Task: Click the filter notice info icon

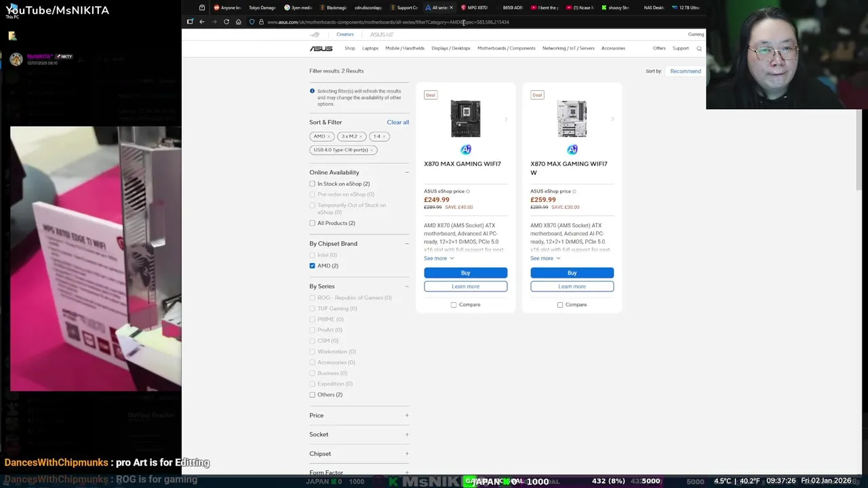Action: (x=312, y=91)
